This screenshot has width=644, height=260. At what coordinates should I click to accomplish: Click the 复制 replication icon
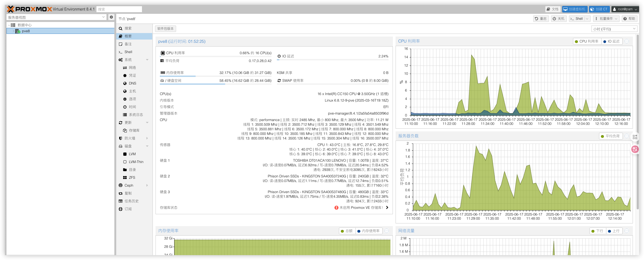121,193
